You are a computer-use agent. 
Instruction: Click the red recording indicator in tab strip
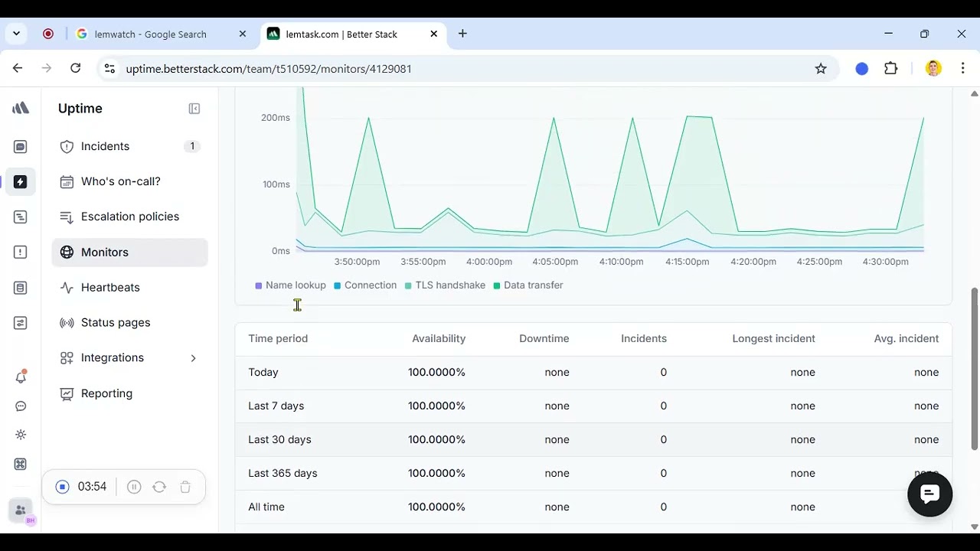point(48,34)
